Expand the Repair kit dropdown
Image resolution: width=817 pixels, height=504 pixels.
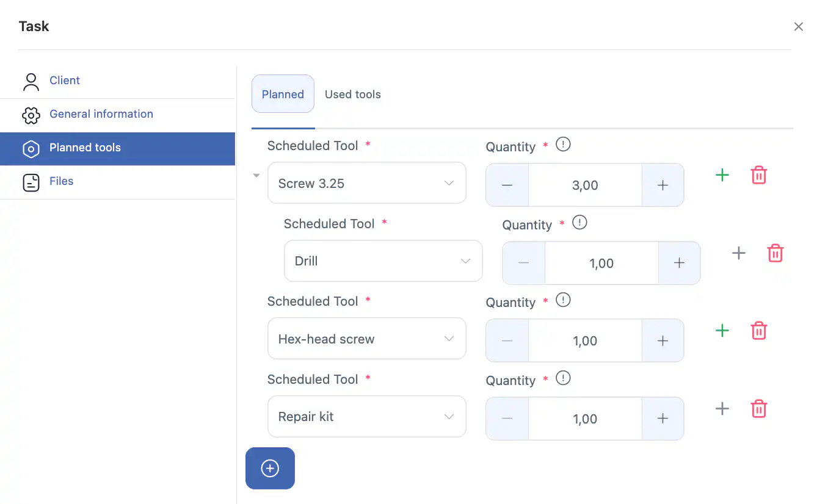[x=366, y=417]
